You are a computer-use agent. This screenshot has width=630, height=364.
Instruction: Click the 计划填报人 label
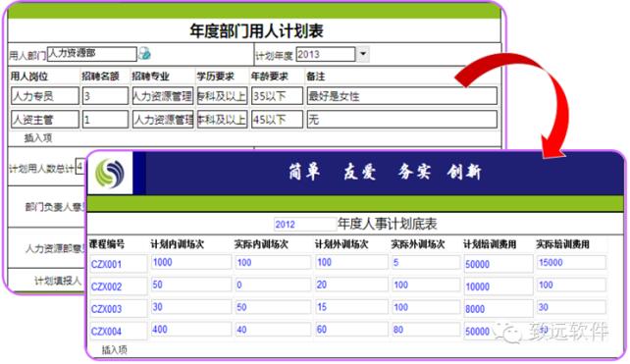pos(58,281)
